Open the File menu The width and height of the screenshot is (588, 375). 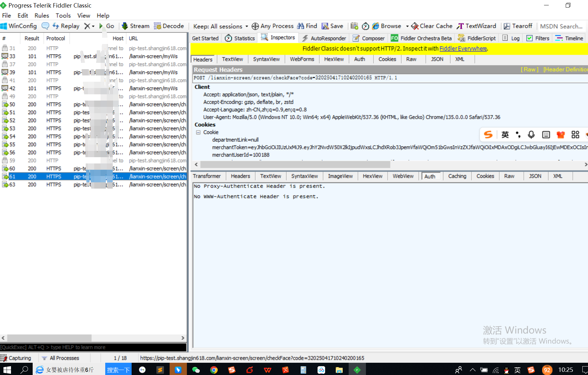pos(6,15)
